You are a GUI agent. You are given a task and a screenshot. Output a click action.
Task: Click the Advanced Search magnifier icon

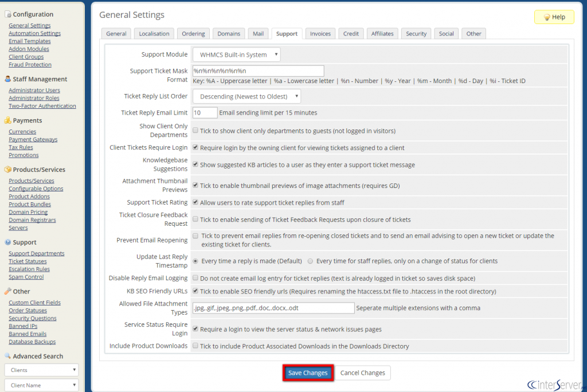[x=8, y=356]
